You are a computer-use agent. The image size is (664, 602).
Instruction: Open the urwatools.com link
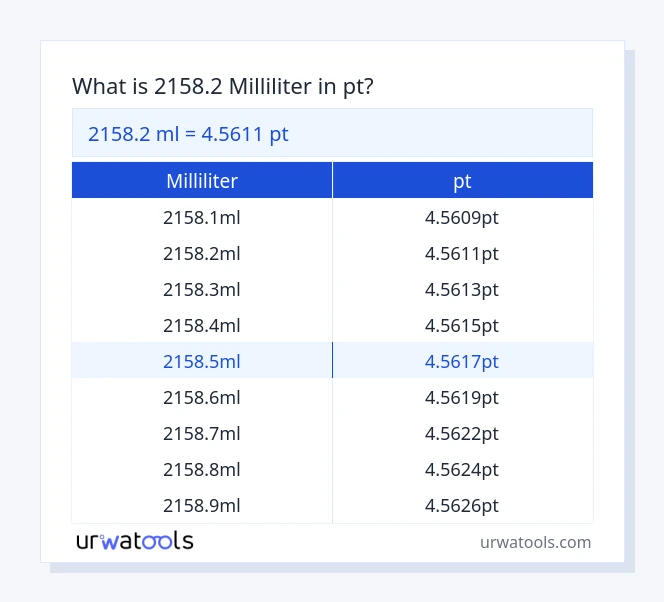tap(535, 542)
